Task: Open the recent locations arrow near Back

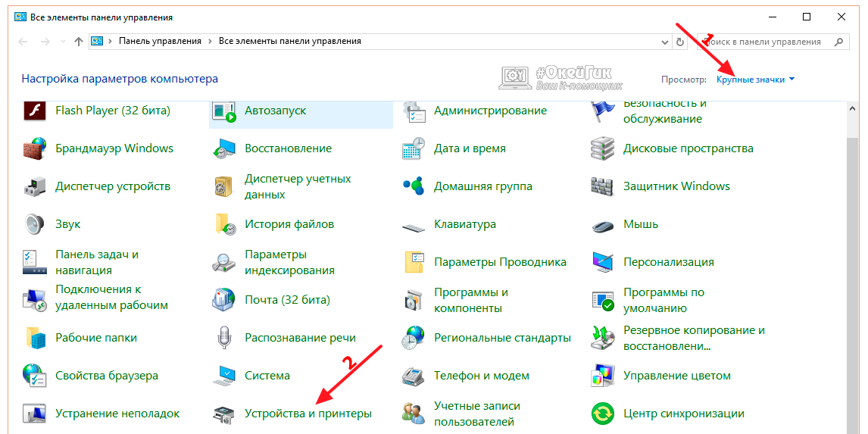Action: pos(63,42)
